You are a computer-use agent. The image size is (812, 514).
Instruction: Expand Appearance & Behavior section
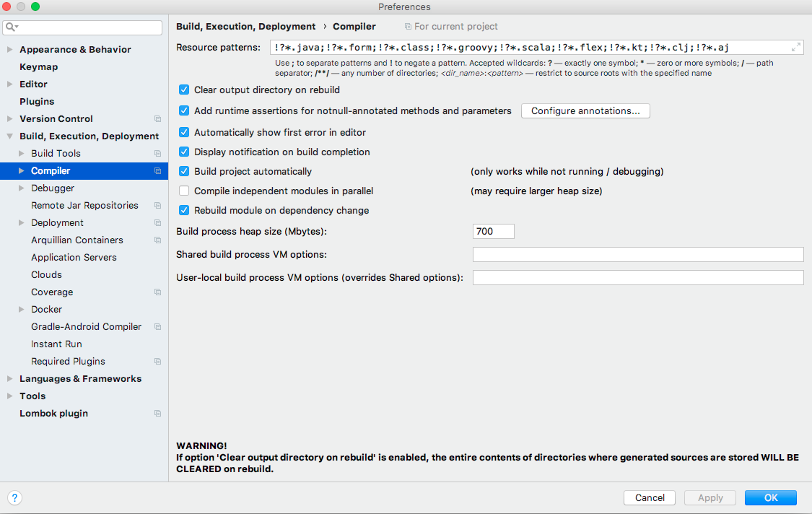coord(9,49)
